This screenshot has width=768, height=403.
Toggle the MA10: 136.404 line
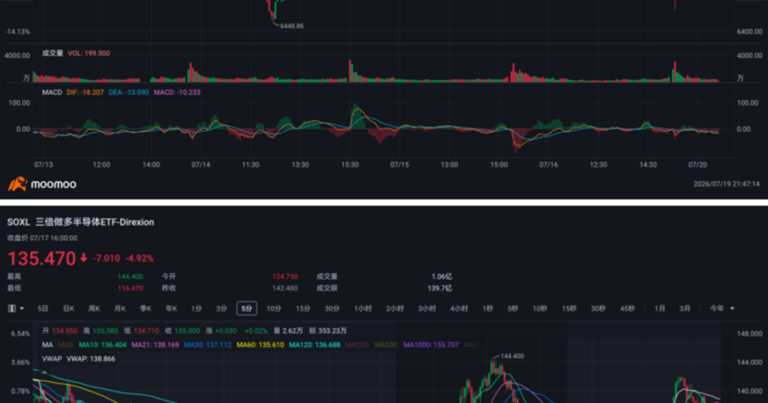(x=102, y=345)
